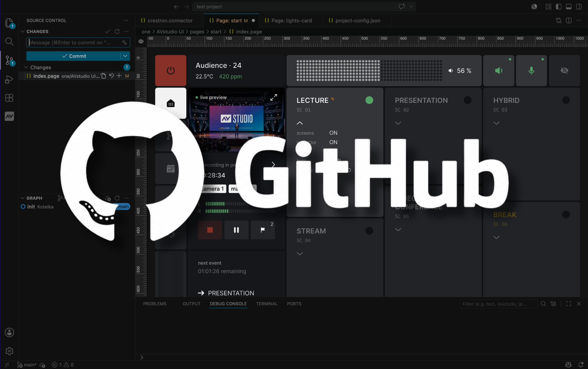Expand the live preview to fullscreen
Screen dimensions: 588x369
pos(274,97)
